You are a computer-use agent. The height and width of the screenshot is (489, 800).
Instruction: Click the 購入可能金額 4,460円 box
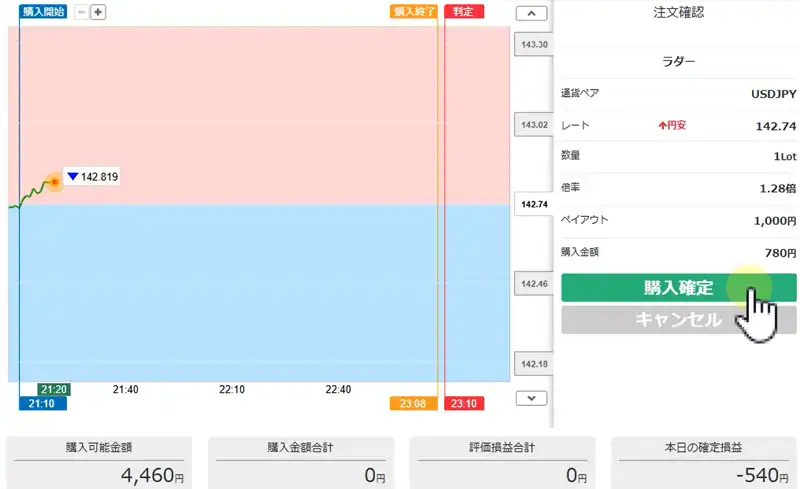(99, 462)
